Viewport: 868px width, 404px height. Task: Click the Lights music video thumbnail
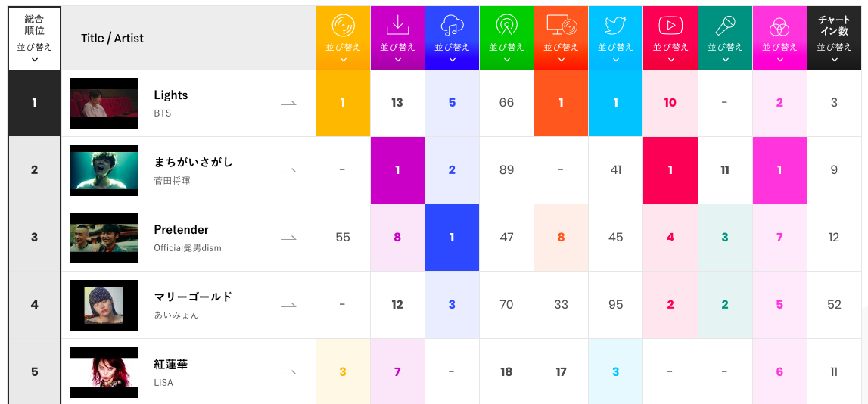point(104,103)
